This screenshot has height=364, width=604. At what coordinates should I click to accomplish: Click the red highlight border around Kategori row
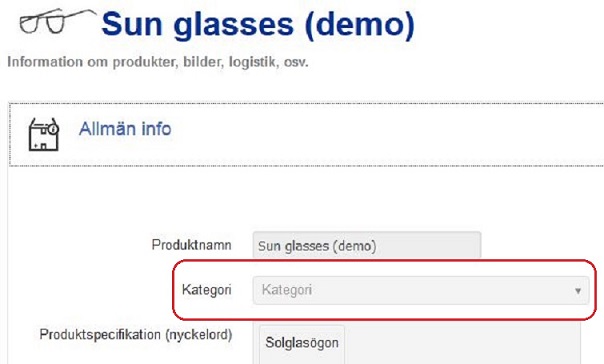(384, 261)
